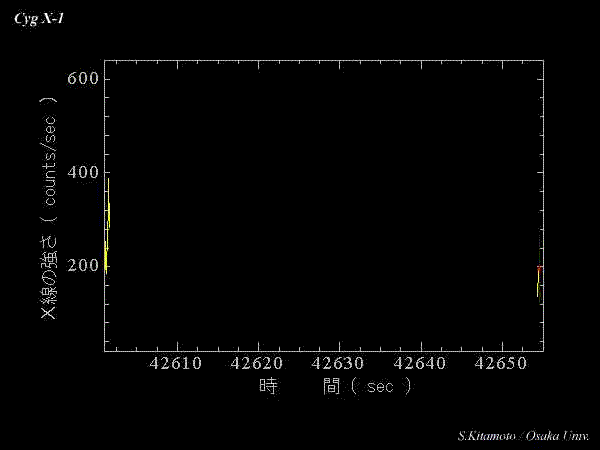Click the sec unit in x-axis label
Screen dimensions: 600x450
click(x=380, y=387)
